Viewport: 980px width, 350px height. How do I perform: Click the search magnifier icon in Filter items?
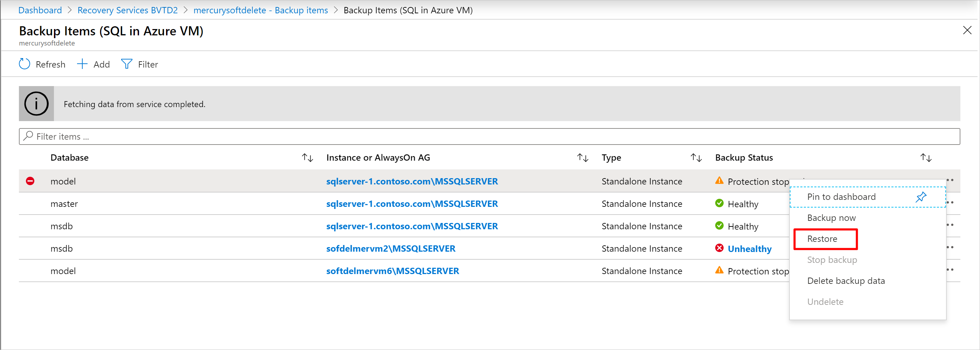tap(28, 136)
